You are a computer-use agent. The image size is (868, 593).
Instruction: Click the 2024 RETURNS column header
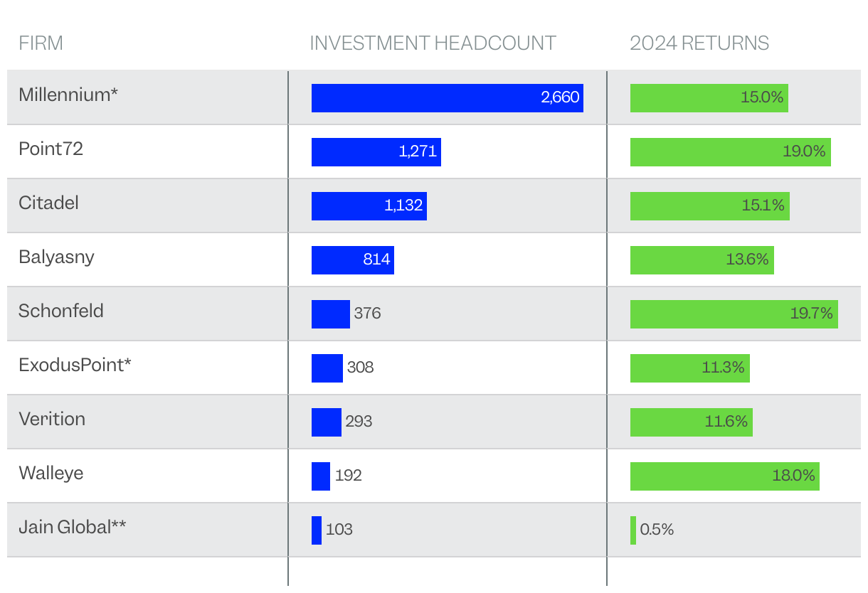(699, 43)
